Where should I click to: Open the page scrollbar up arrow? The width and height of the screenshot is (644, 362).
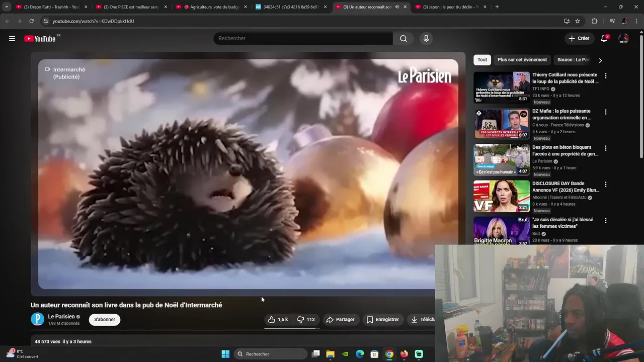click(641, 33)
